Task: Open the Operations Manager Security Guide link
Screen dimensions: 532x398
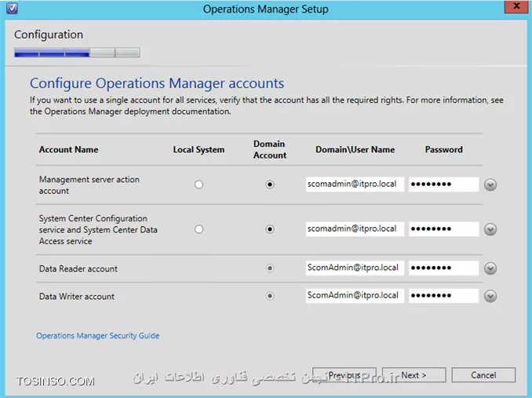Action: (98, 335)
